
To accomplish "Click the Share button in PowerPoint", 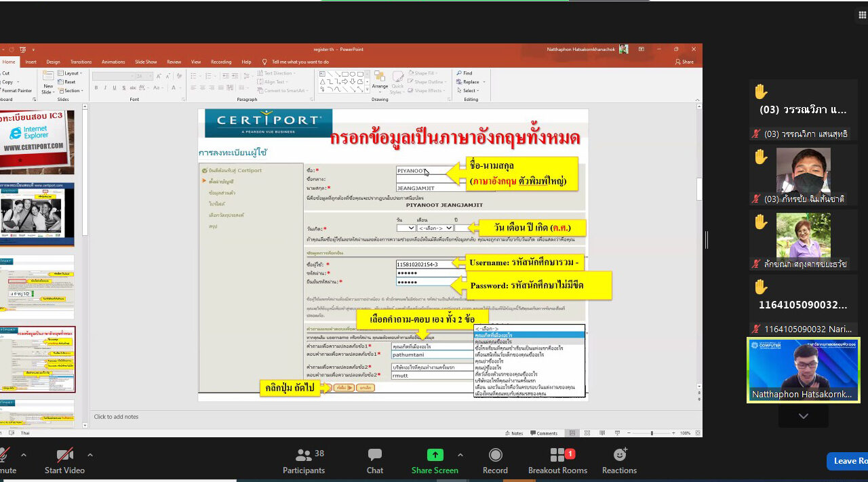I will 684,62.
